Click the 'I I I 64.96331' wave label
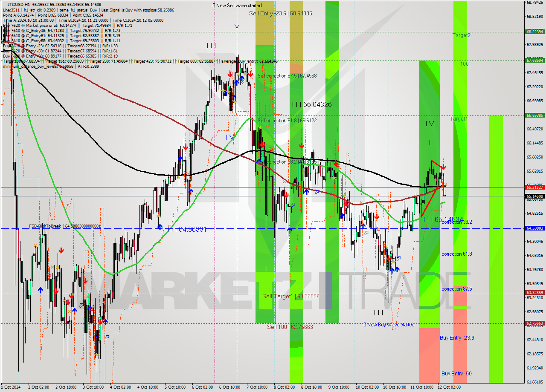Viewport: 546px width, 392px height. point(187,229)
